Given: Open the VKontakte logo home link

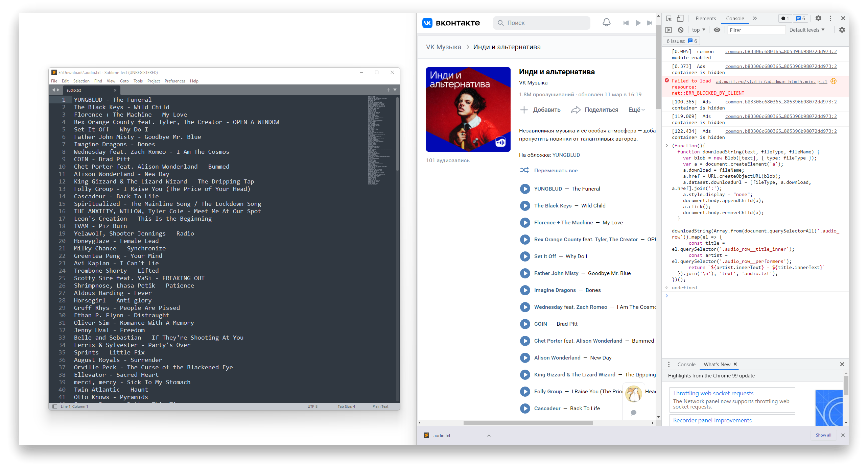Looking at the screenshot, I should coord(451,23).
